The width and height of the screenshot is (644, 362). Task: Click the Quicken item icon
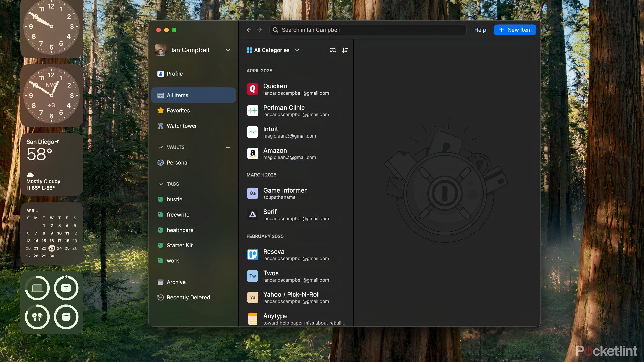(x=252, y=89)
